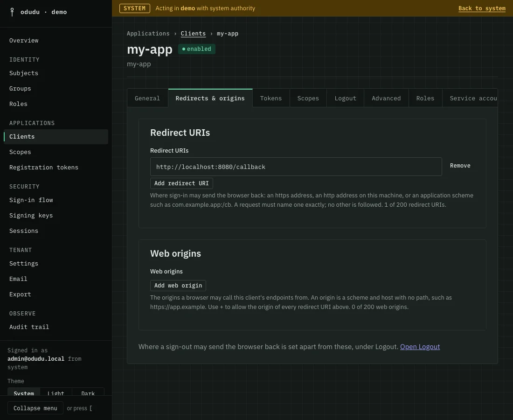Screen dimensions: 513x420
Task: Open Sessions page
Action: 24,231
